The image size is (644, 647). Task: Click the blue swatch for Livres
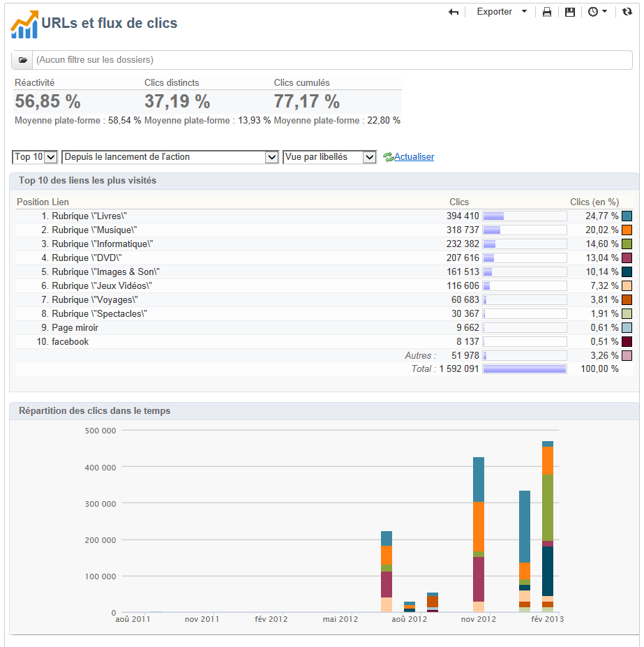[x=627, y=216]
